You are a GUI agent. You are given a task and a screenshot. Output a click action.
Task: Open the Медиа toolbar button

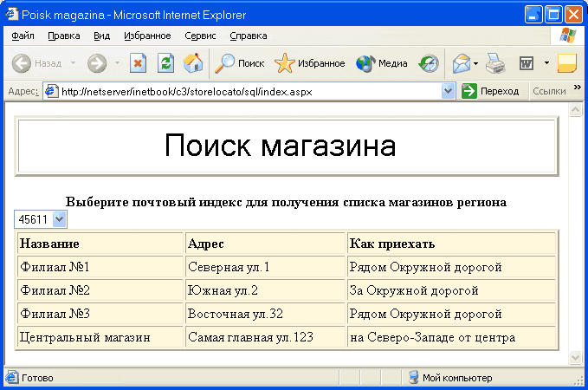point(382,63)
